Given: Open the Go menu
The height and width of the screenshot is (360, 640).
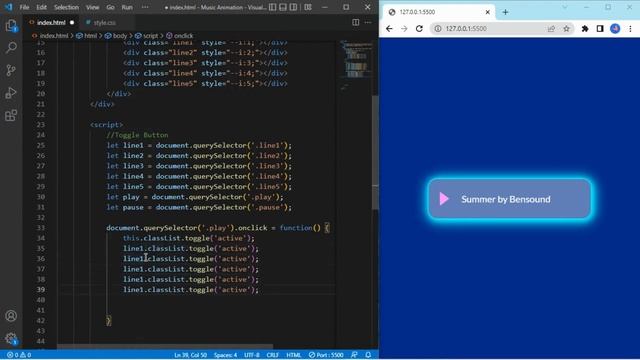Looking at the screenshot, I should [x=110, y=7].
